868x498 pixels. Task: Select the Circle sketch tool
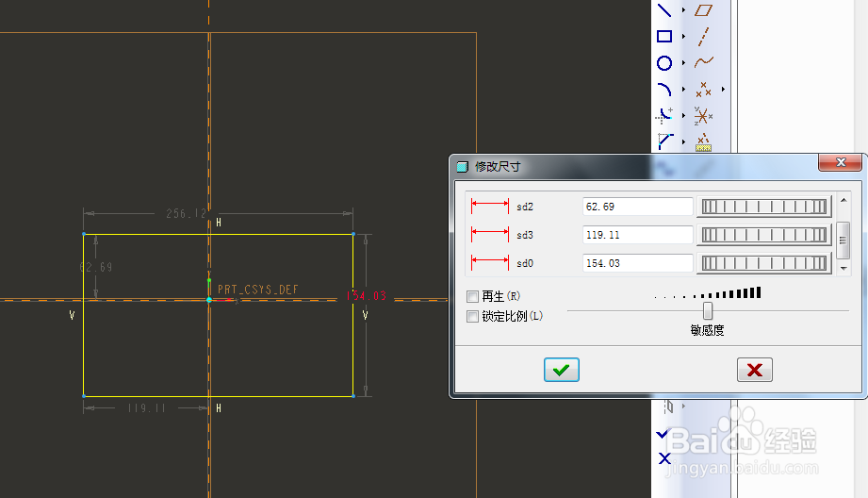(664, 63)
